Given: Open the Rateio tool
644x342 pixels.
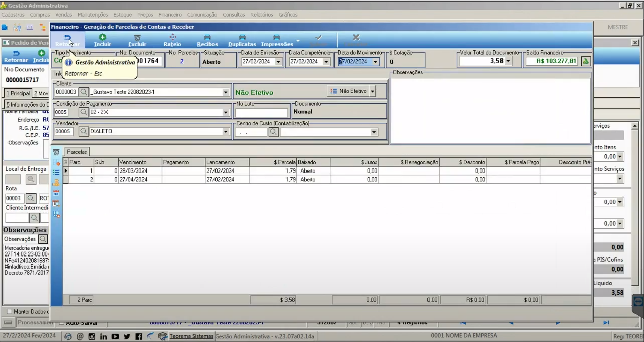Looking at the screenshot, I should (x=172, y=40).
